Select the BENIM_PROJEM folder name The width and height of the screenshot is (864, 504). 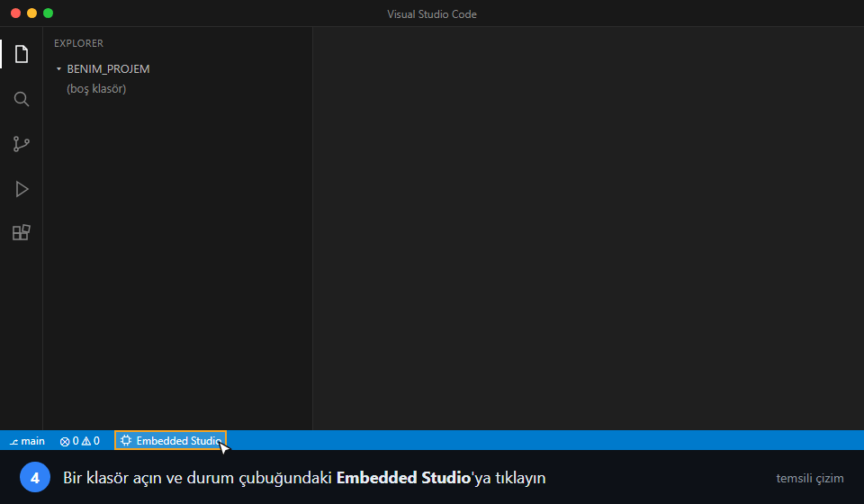pos(108,69)
